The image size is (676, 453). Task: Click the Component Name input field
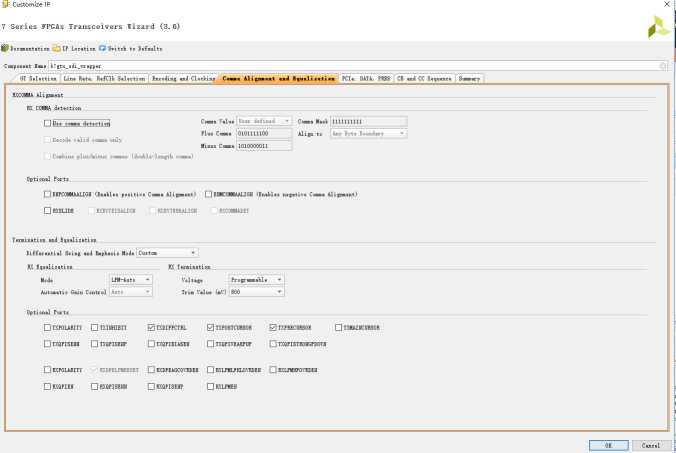coord(358,66)
